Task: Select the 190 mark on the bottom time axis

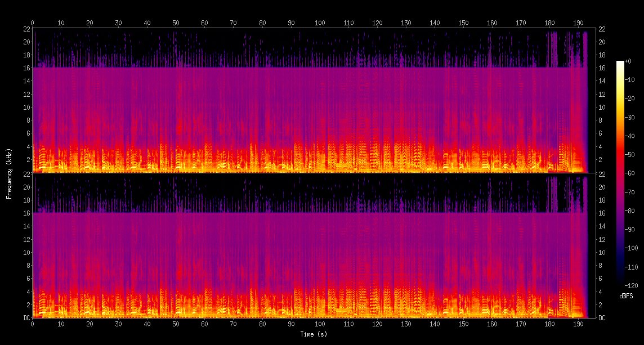Action: coord(578,324)
